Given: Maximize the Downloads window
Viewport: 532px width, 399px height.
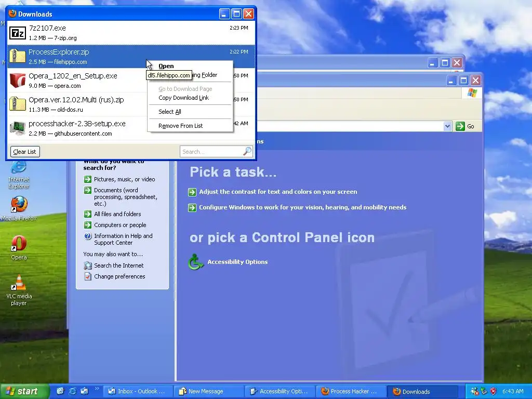Looking at the screenshot, I should pyautogui.click(x=236, y=14).
